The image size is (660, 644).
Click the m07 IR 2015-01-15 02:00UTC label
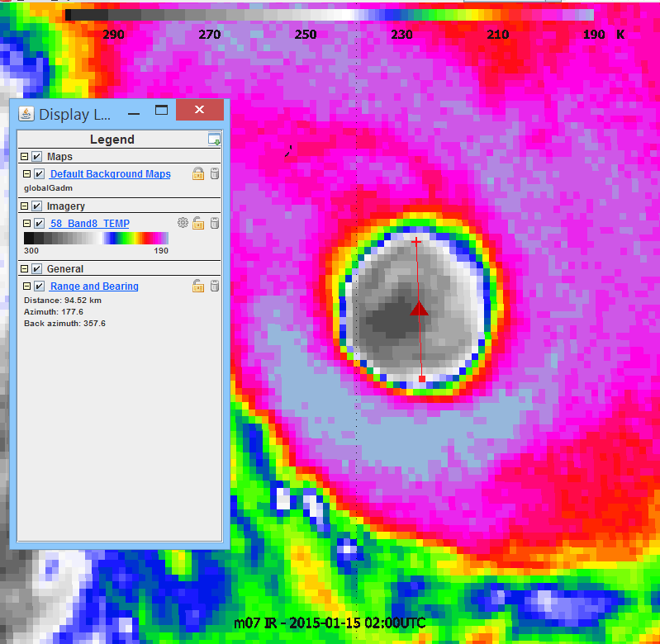(330, 623)
